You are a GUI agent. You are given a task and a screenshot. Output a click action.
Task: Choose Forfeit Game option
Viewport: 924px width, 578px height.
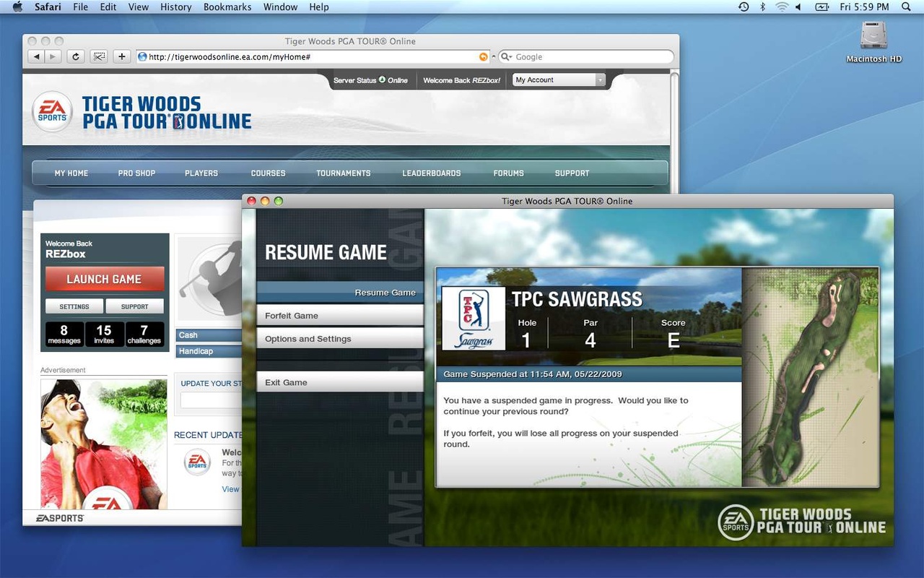coord(340,316)
